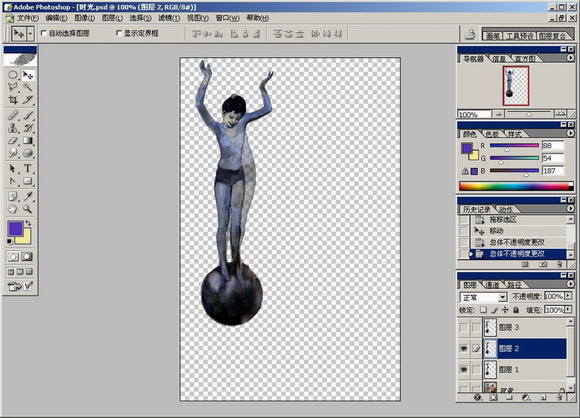Toggle lock all padlock icon
The height and width of the screenshot is (418, 580).
point(516,310)
